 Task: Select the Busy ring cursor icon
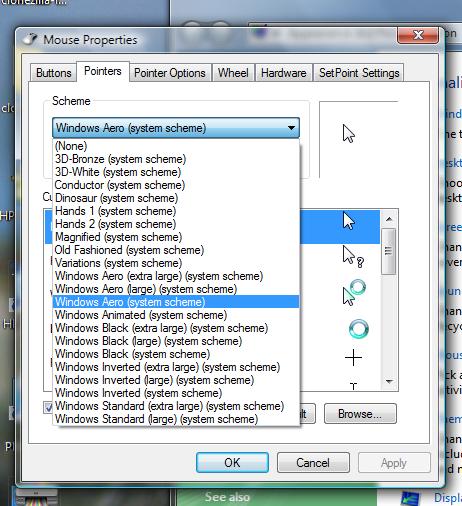(x=359, y=329)
